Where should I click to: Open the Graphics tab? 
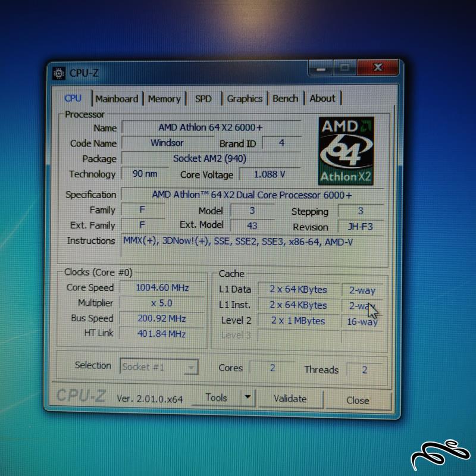(245, 99)
